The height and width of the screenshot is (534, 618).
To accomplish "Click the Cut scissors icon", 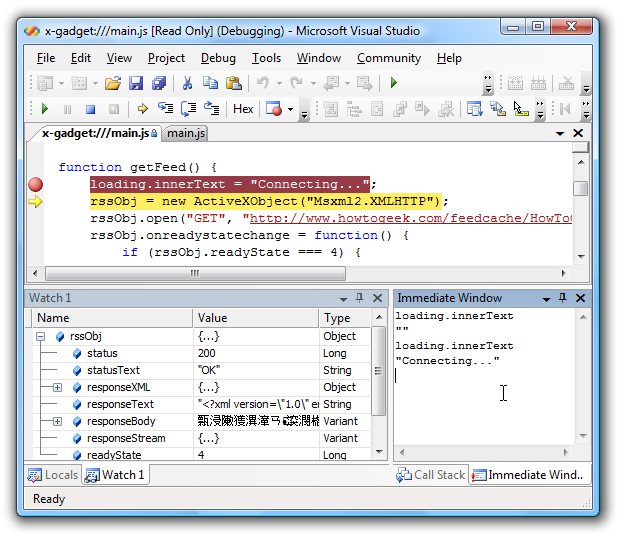I will pos(187,83).
